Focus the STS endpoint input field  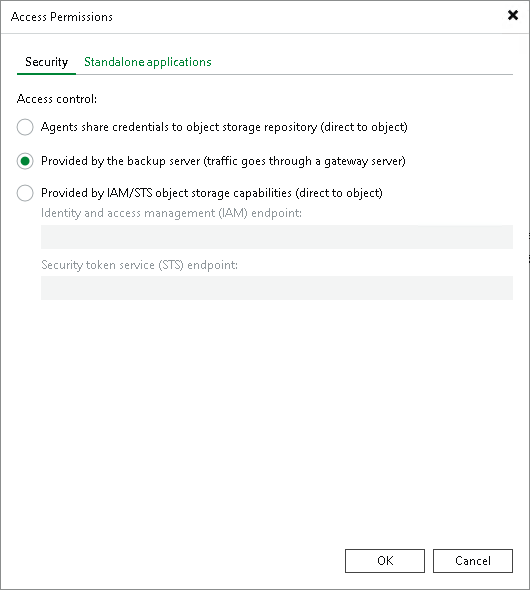pyautogui.click(x=277, y=288)
